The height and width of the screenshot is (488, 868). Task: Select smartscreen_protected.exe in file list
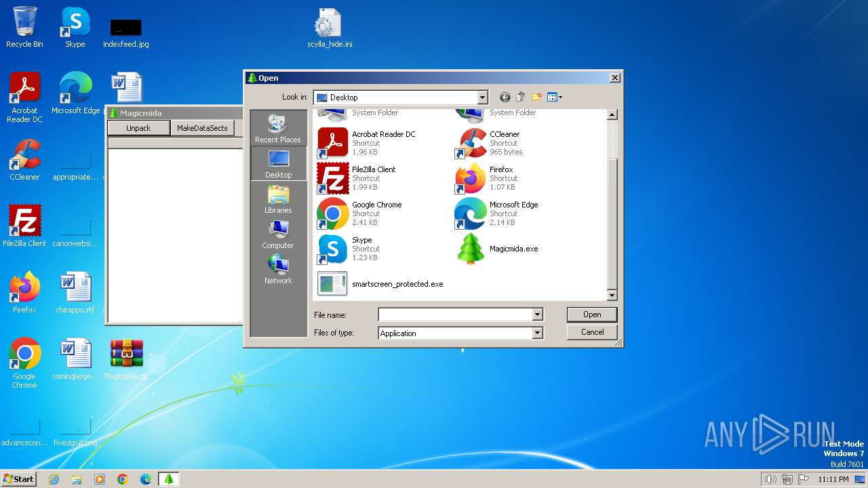tap(380, 284)
